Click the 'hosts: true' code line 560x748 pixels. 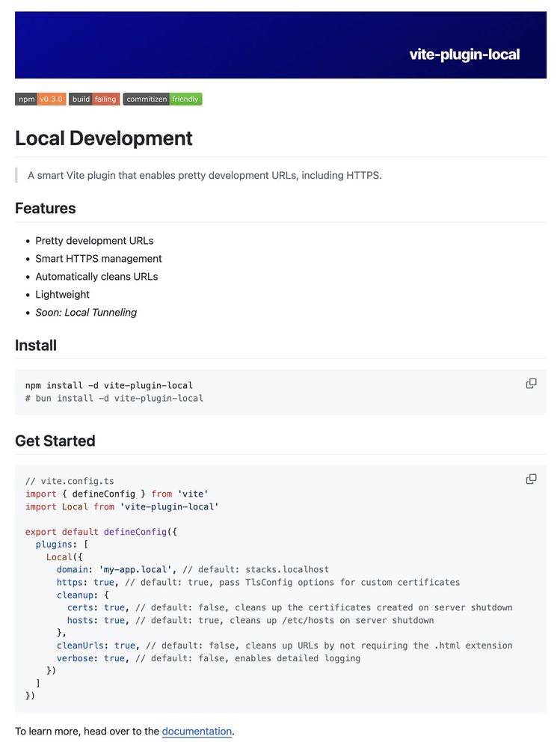point(250,620)
